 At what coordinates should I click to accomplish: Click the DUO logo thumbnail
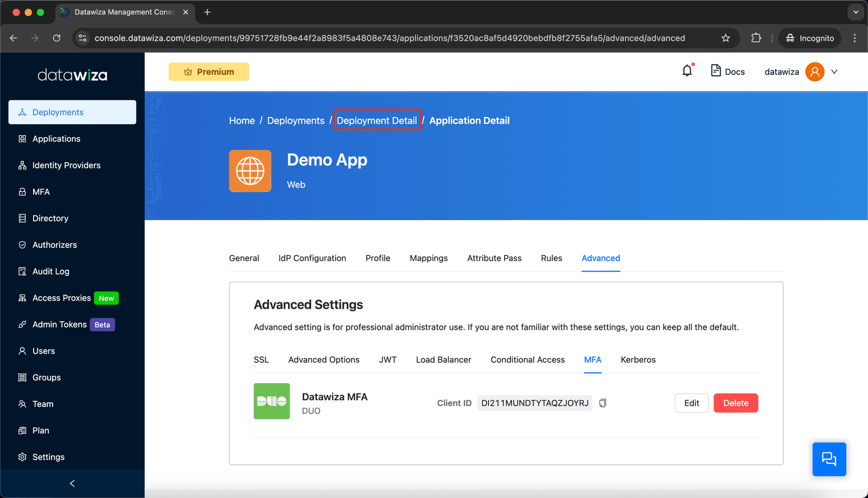point(272,401)
